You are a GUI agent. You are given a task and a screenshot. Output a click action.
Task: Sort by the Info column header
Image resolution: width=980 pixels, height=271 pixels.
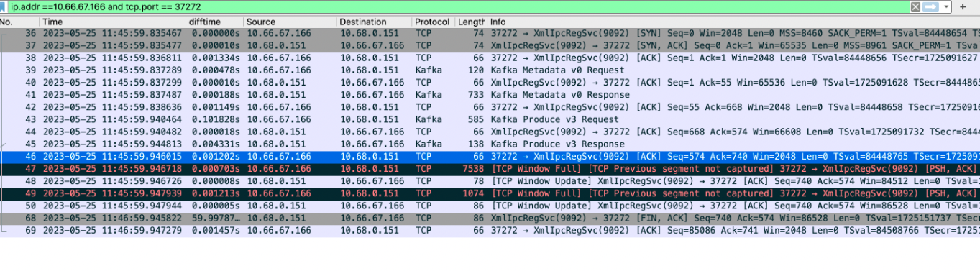pyautogui.click(x=733, y=22)
